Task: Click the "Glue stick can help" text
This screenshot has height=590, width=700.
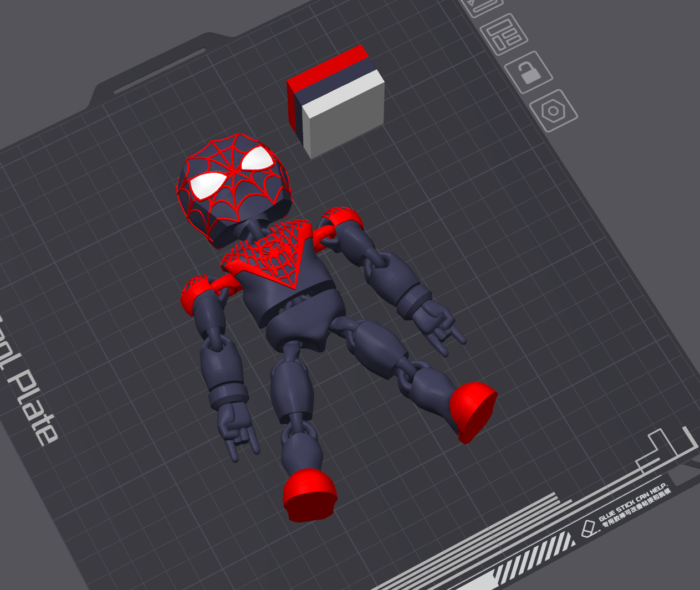Action: [633, 507]
